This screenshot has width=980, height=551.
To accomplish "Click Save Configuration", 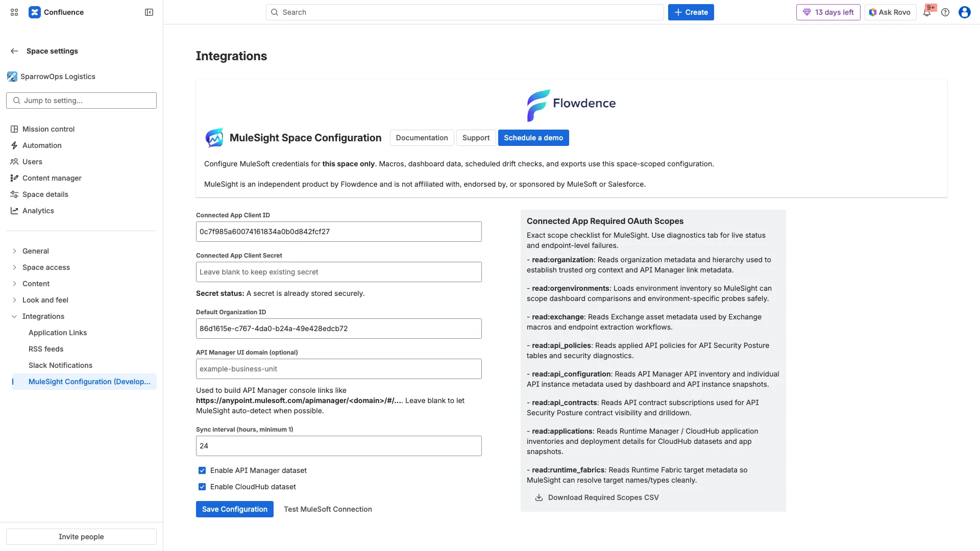I will coord(234,509).
